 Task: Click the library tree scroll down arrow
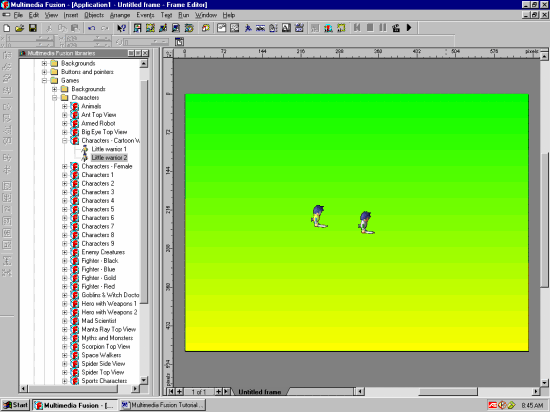(x=144, y=380)
